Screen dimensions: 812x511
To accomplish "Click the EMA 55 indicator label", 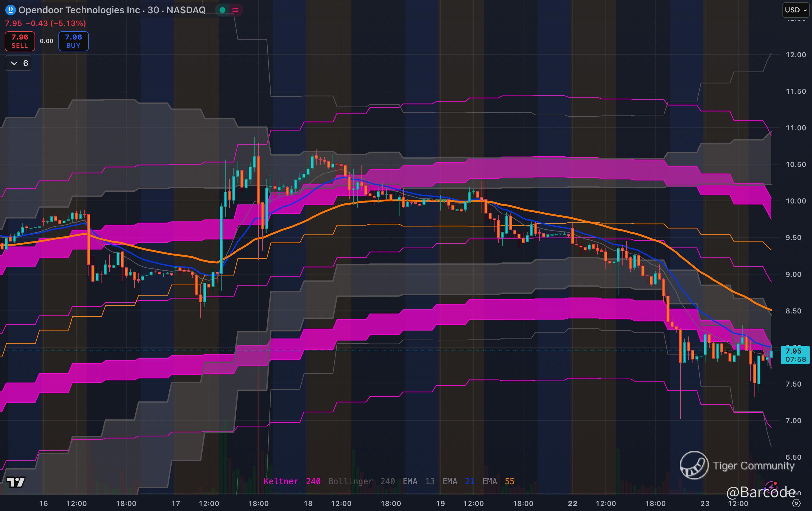I will 498,481.
